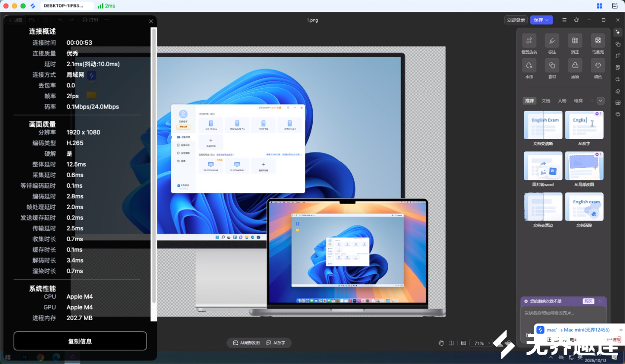Click the fit-to-window icon beside zoom percentage
Image resolution: width=625 pixels, height=364 pixels.
(x=463, y=343)
